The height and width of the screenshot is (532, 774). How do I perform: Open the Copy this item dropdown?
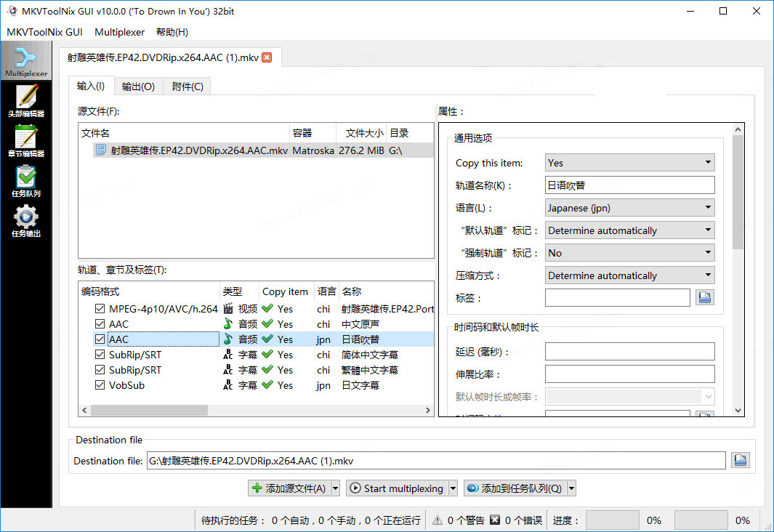[x=630, y=163]
